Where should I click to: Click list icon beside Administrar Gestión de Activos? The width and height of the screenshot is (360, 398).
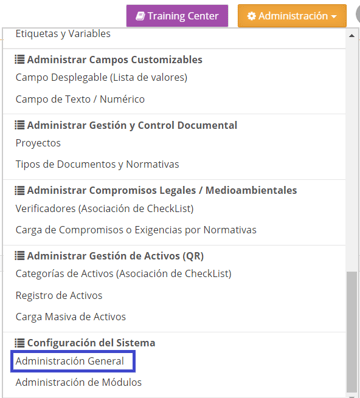(x=20, y=256)
